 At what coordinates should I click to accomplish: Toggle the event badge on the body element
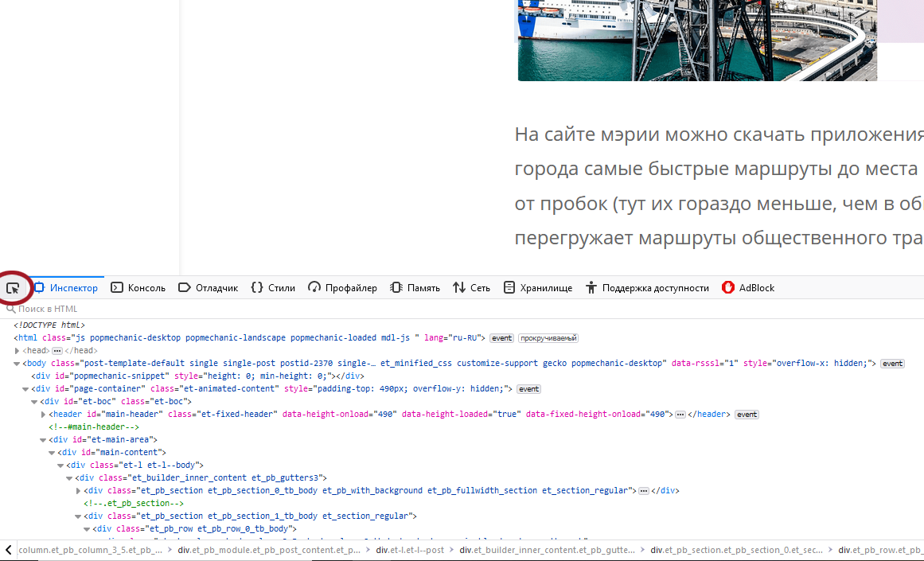892,364
